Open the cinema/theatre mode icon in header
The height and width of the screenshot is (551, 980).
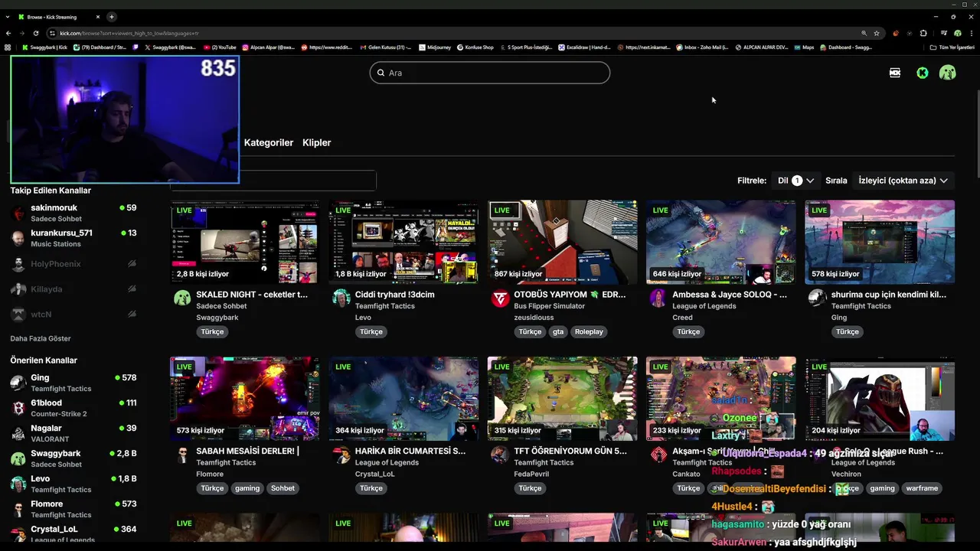pos(895,73)
